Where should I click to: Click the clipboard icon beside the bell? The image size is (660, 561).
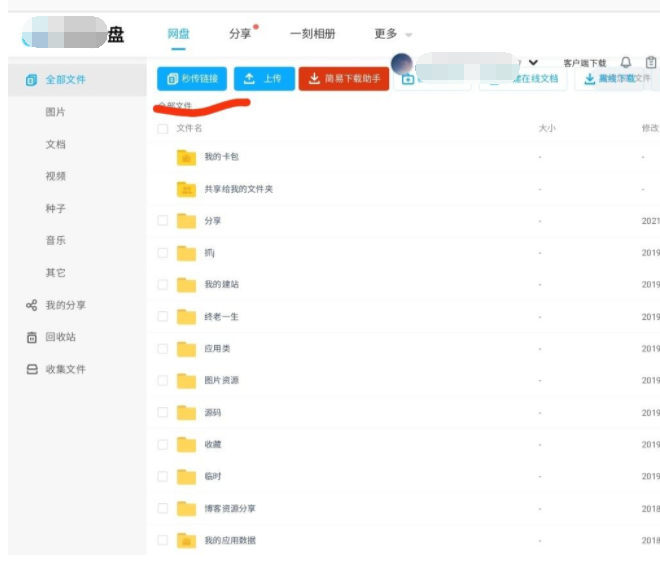[x=651, y=63]
